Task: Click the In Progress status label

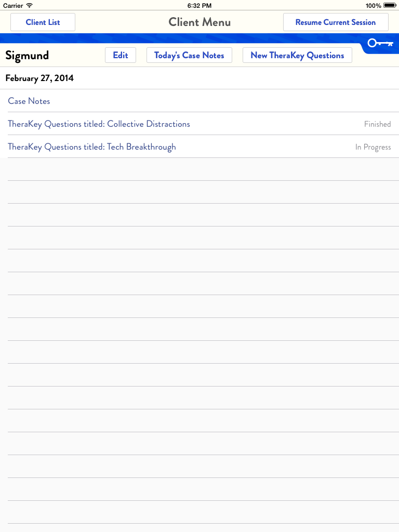Action: 373,147
